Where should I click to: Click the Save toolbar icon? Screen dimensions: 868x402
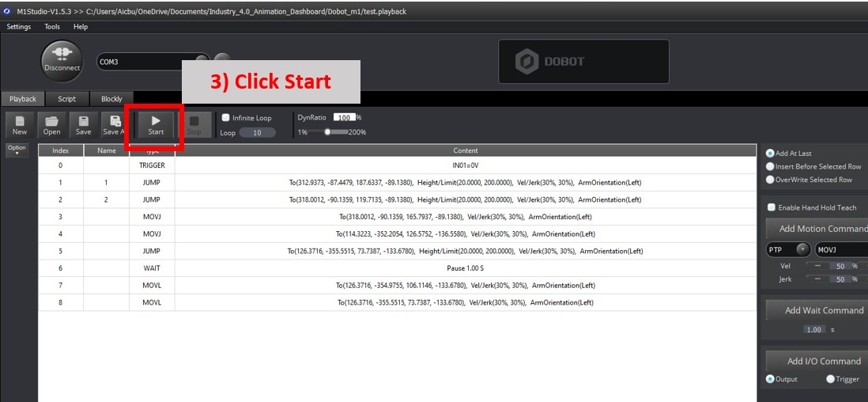point(84,125)
